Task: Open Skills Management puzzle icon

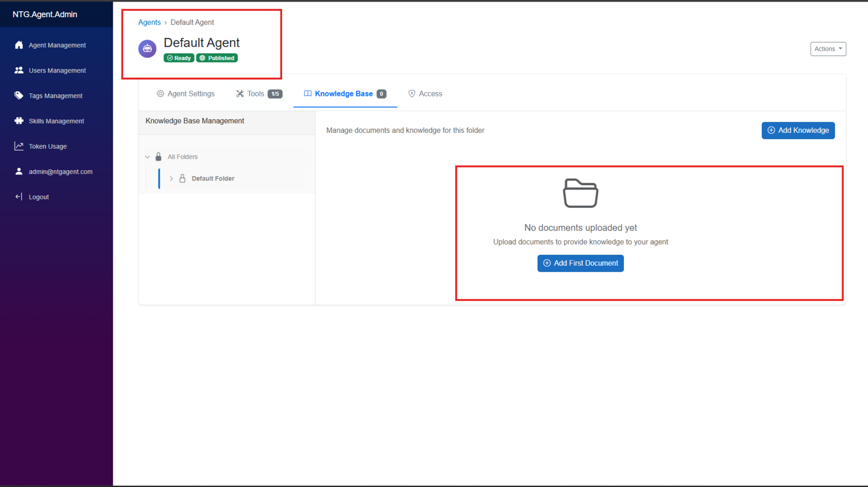Action: point(19,120)
